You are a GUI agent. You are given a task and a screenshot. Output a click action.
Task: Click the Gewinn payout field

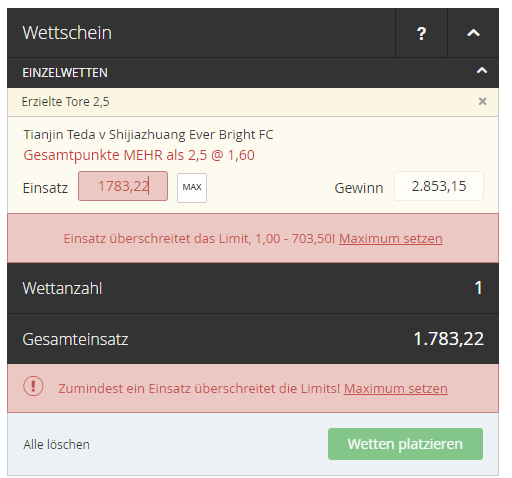click(439, 186)
